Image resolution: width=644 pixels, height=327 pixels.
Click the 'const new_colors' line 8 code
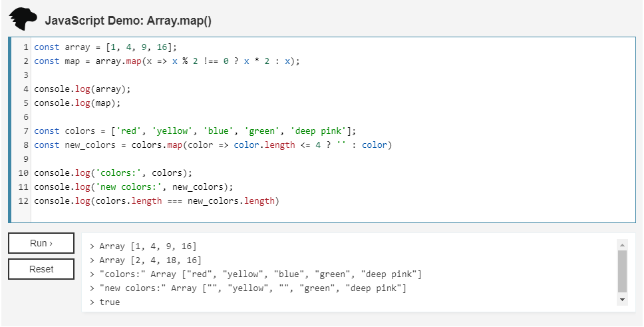(x=213, y=145)
